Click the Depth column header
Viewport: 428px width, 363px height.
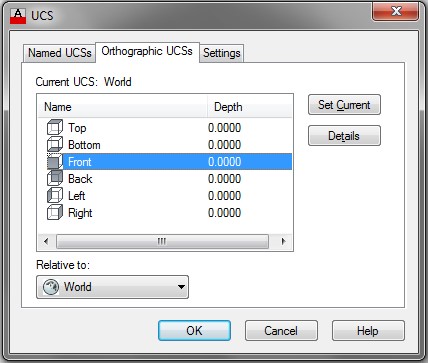coord(249,107)
